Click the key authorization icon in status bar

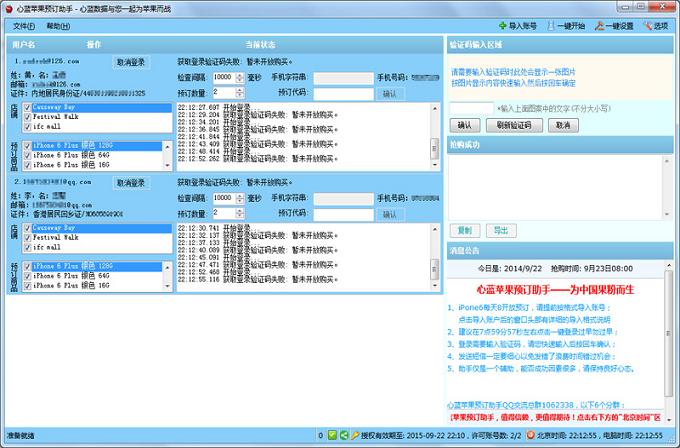coord(353,436)
